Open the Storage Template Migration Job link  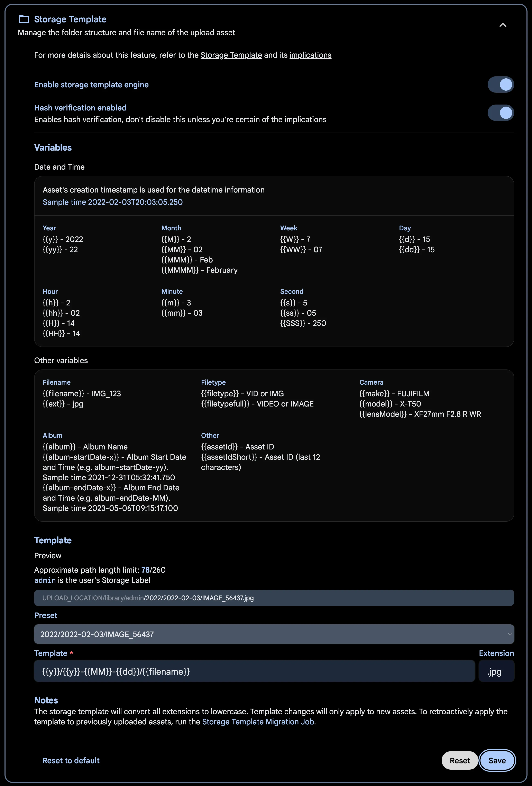coord(258,722)
